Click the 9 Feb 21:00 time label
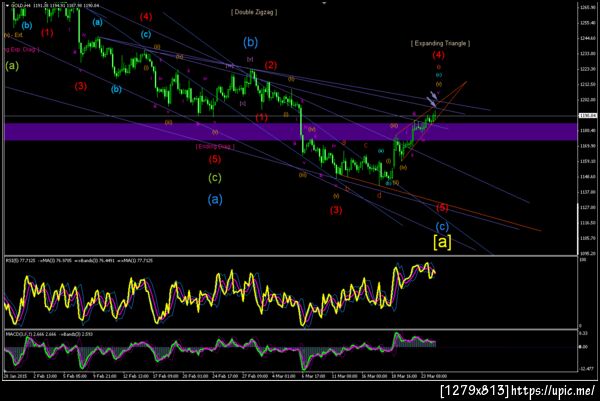The height and width of the screenshot is (401, 600). point(105,376)
